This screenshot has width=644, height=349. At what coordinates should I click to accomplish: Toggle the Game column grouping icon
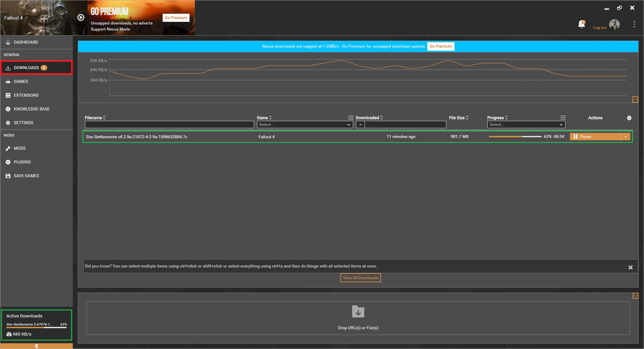(351, 118)
